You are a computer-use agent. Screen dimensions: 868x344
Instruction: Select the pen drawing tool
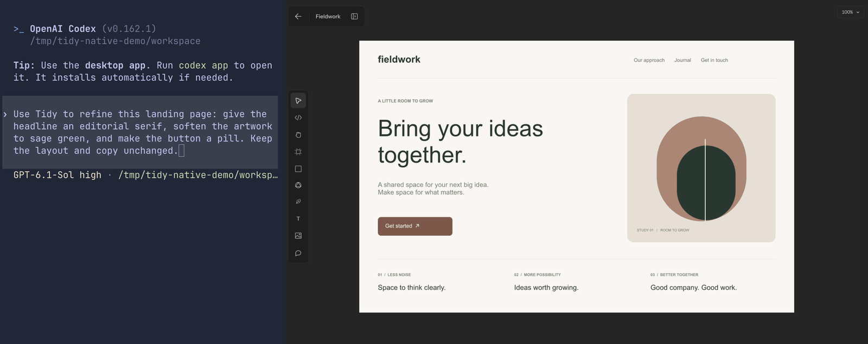pos(298,202)
